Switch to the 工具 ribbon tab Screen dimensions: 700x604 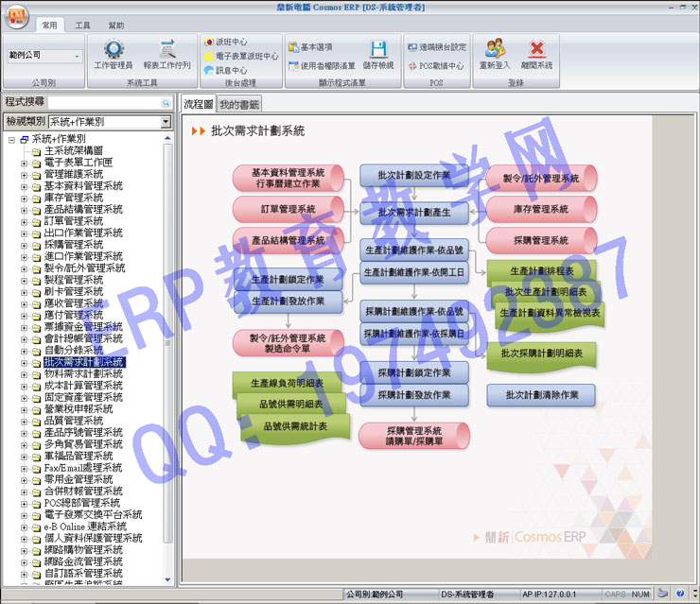(x=82, y=26)
